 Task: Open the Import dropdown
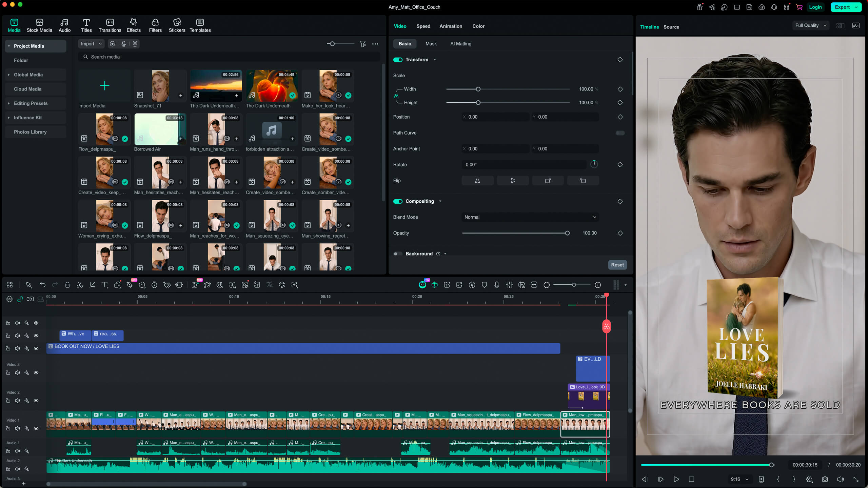point(91,44)
